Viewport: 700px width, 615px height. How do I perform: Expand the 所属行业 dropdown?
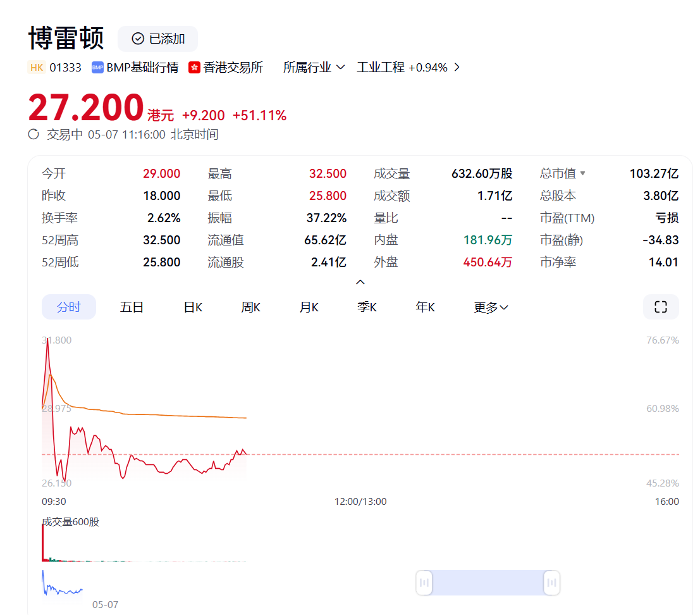pyautogui.click(x=314, y=68)
